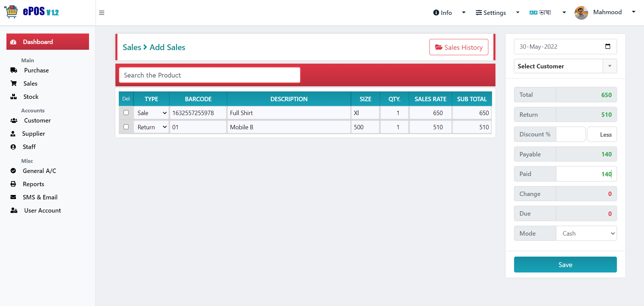Viewport: 644px width, 306px height.
Task: Check the delete box for the Mobile B row
Action: coord(126,127)
